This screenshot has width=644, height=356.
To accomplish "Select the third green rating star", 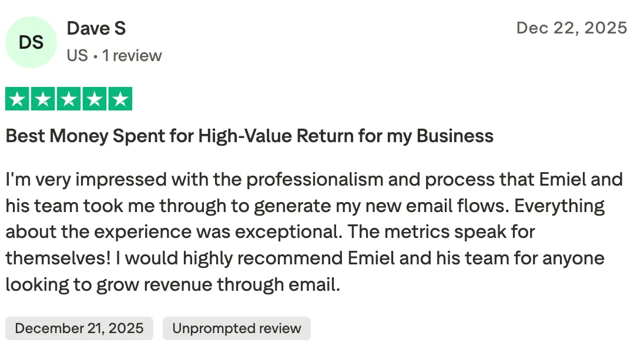I will [69, 99].
